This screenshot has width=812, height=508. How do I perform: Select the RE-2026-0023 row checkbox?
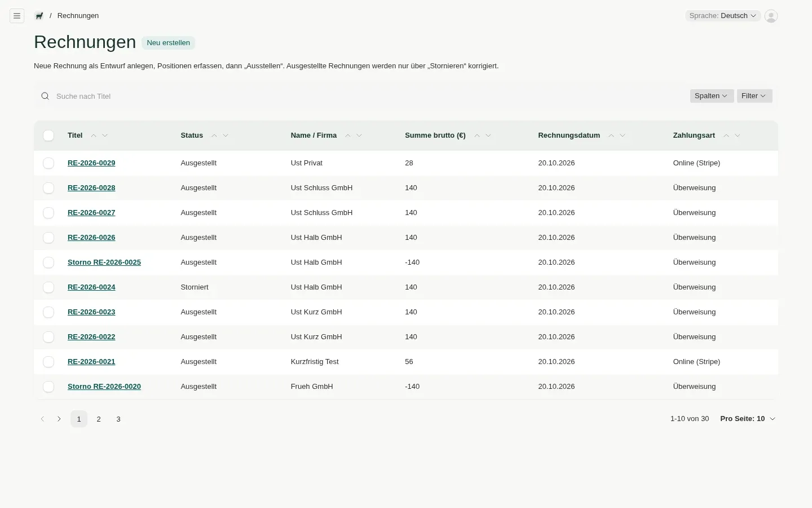click(x=48, y=312)
